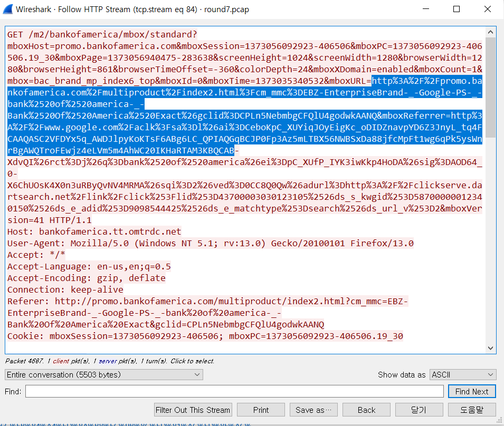This screenshot has height=426, width=504.
Task: Click the 도움말 (Help) button
Action: pyautogui.click(x=472, y=410)
